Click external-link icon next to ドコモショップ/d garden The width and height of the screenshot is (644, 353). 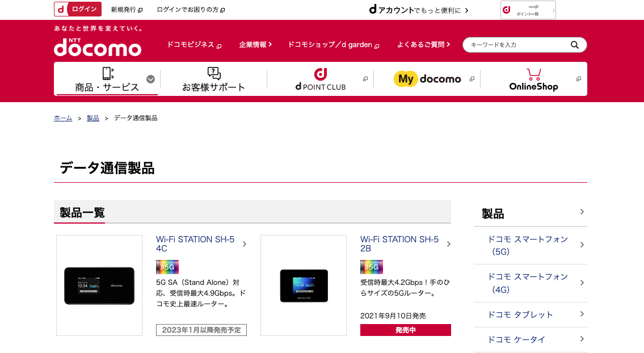click(377, 46)
